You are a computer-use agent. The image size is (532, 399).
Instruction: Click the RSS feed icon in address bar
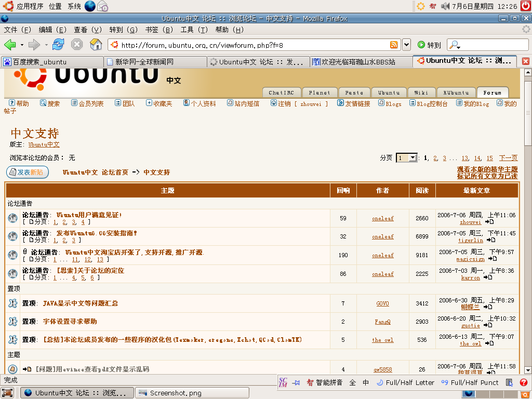tap(394, 45)
